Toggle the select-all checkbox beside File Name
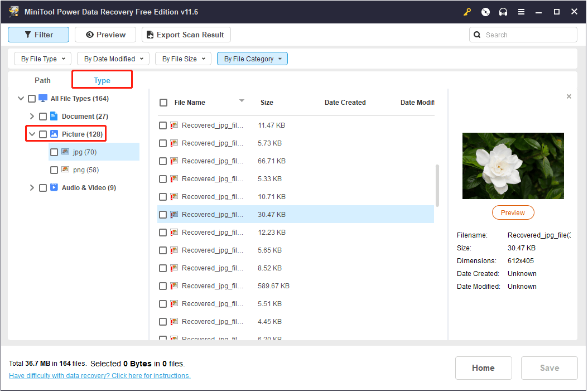Image resolution: width=588 pixels, height=392 pixels. (163, 103)
